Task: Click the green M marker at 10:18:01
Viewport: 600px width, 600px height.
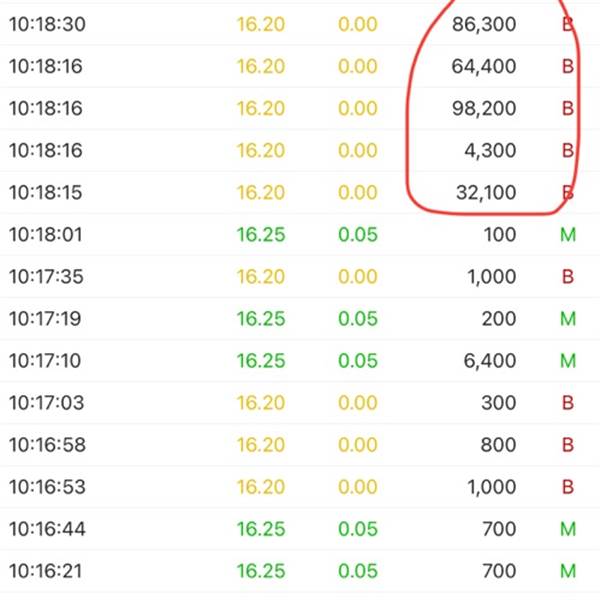Action: tap(568, 235)
